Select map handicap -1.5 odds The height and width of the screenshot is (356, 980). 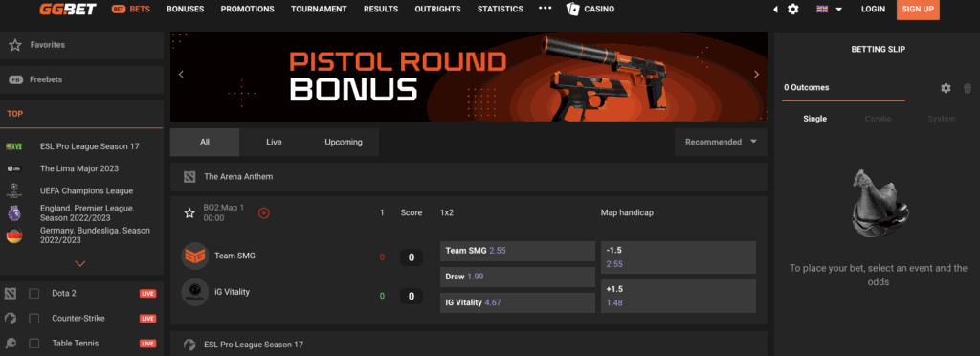point(679,257)
